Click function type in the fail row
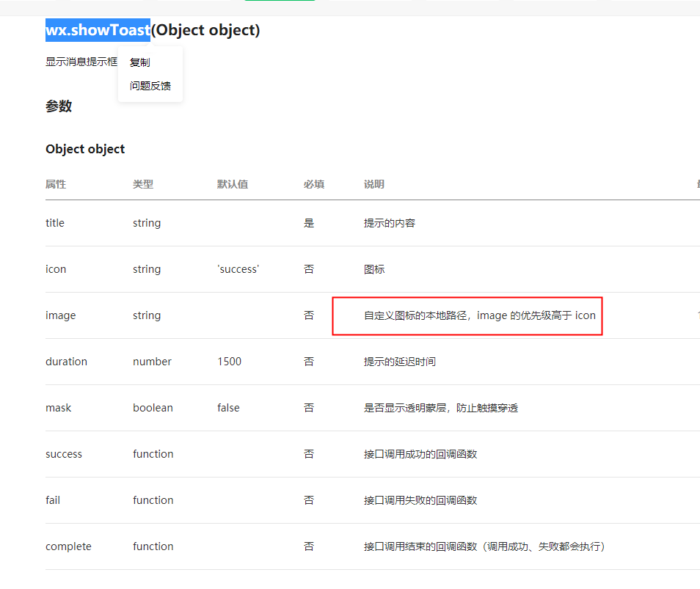 (153, 500)
